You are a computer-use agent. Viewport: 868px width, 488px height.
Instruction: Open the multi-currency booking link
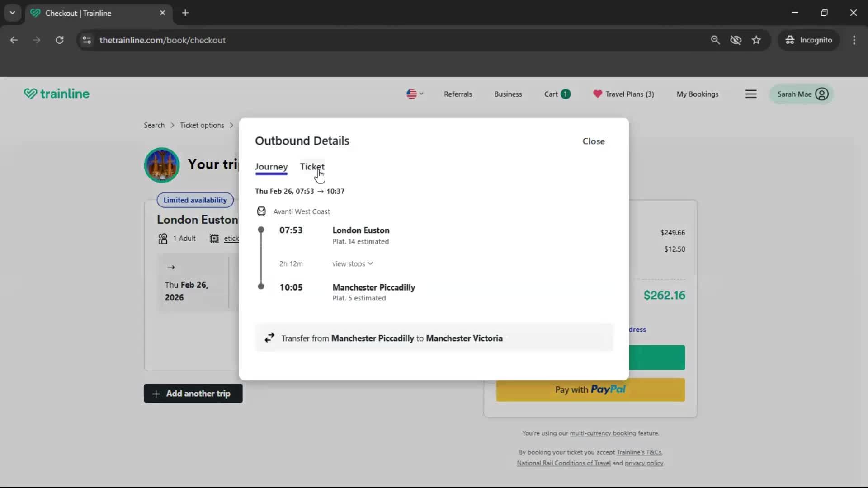coord(602,433)
